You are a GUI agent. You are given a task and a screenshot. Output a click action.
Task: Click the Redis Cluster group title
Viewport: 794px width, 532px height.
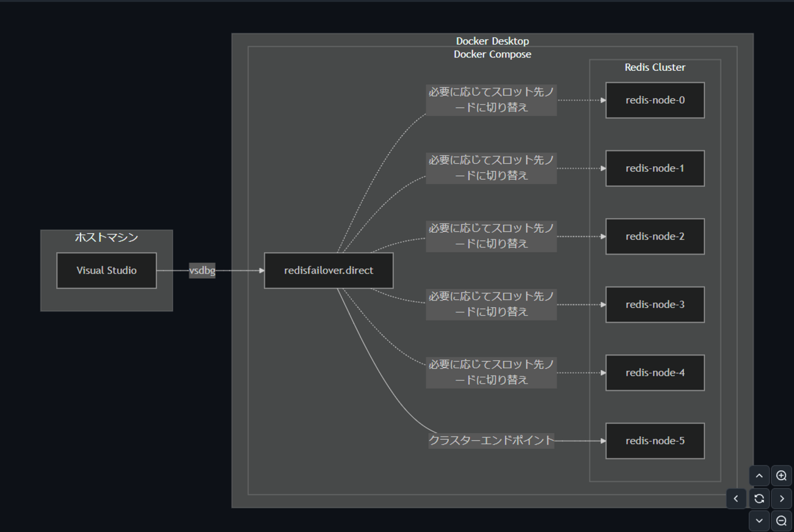click(654, 67)
